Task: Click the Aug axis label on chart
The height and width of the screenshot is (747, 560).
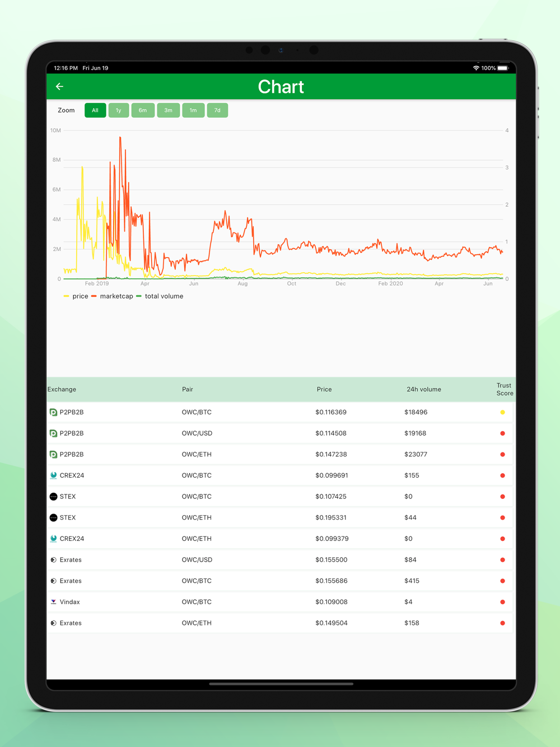Action: pyautogui.click(x=242, y=284)
